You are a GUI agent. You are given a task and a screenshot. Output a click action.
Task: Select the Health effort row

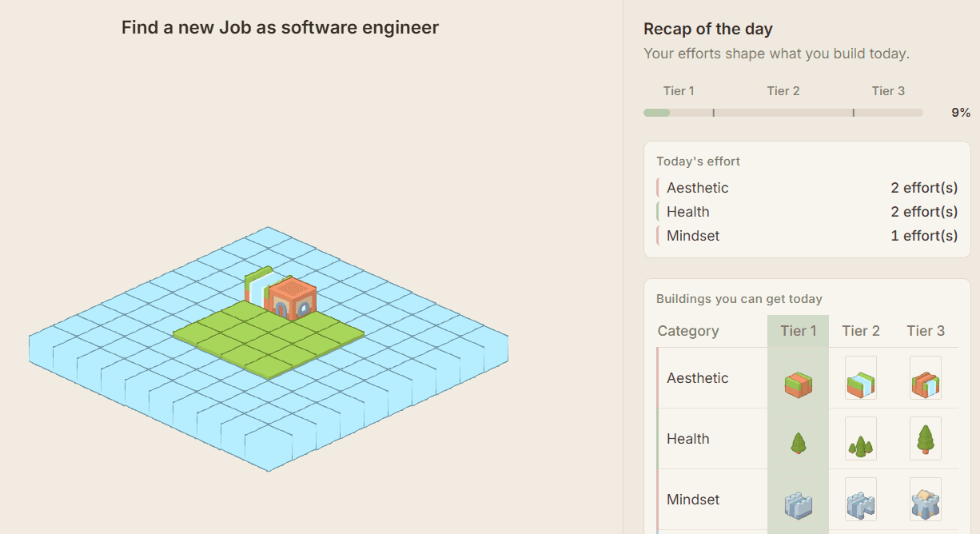point(807,212)
